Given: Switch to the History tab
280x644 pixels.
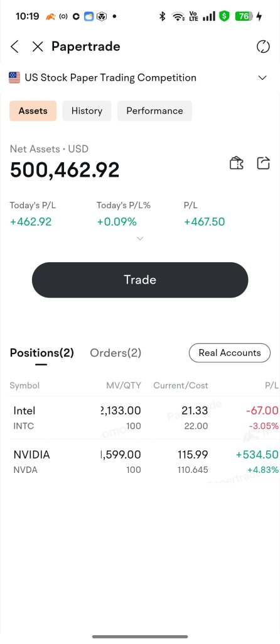Looking at the screenshot, I should click(87, 111).
